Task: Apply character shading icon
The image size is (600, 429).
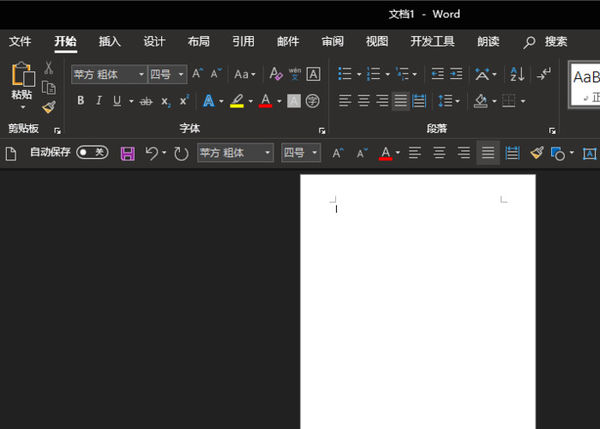Action: click(x=293, y=101)
